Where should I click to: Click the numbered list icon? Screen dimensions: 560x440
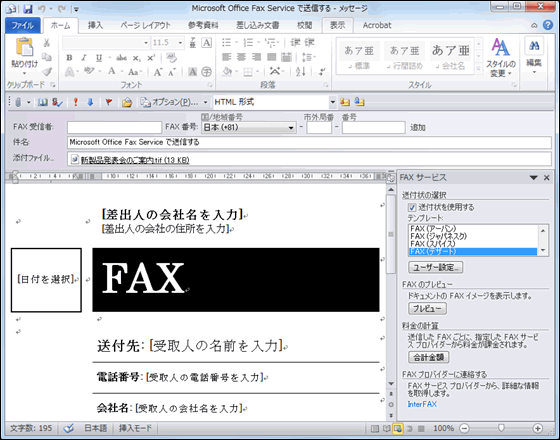pos(248,43)
